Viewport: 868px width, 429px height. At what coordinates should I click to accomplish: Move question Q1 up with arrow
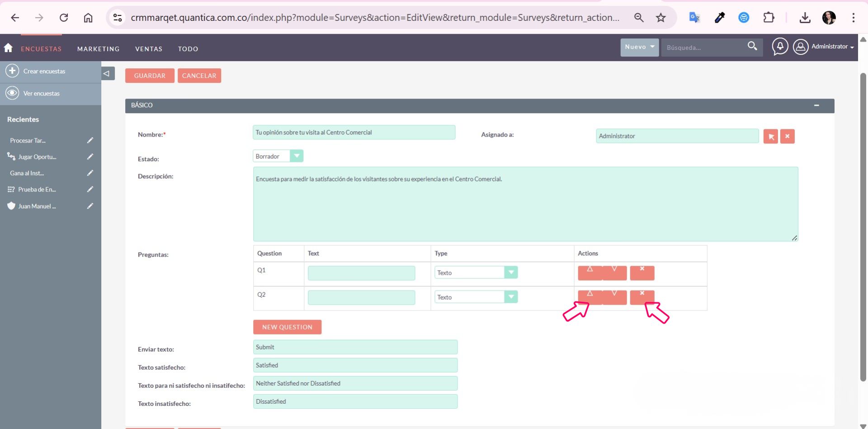[590, 273]
